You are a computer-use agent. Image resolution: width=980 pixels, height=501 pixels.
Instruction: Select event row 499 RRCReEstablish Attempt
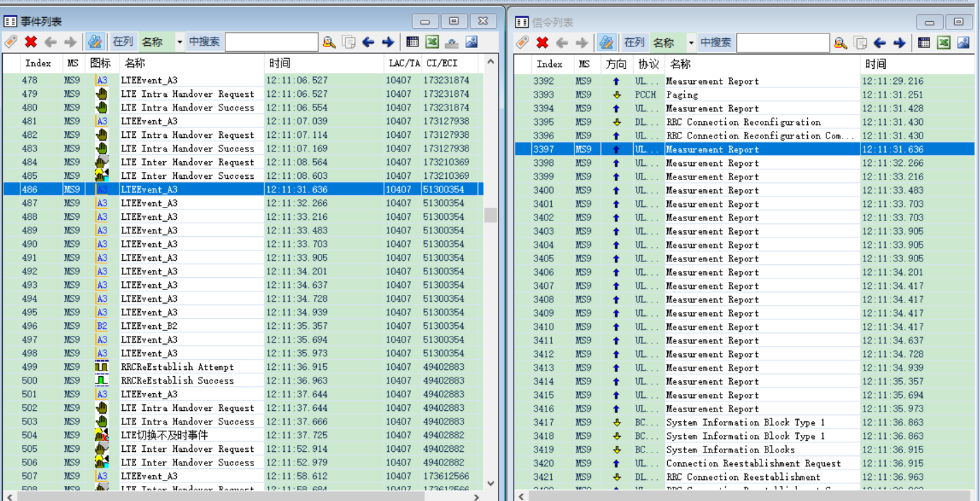(243, 367)
